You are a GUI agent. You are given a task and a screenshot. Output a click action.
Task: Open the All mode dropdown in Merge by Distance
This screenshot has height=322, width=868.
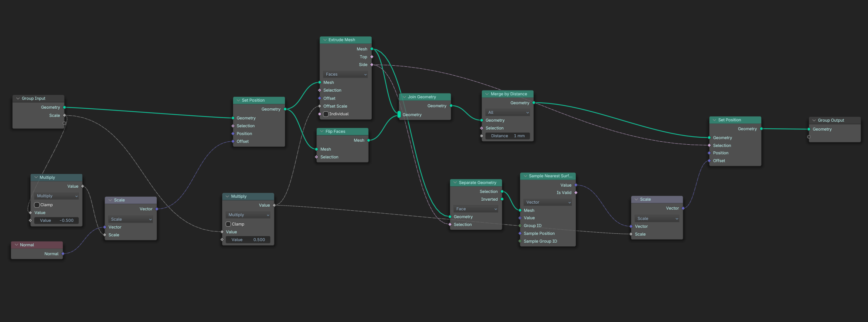(508, 113)
